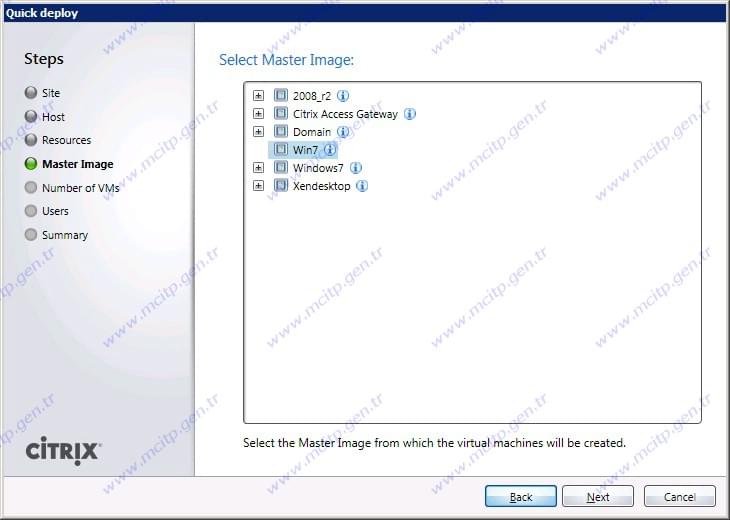This screenshot has height=520, width=730.
Task: Click the Select Master Image heading
Action: click(x=286, y=60)
